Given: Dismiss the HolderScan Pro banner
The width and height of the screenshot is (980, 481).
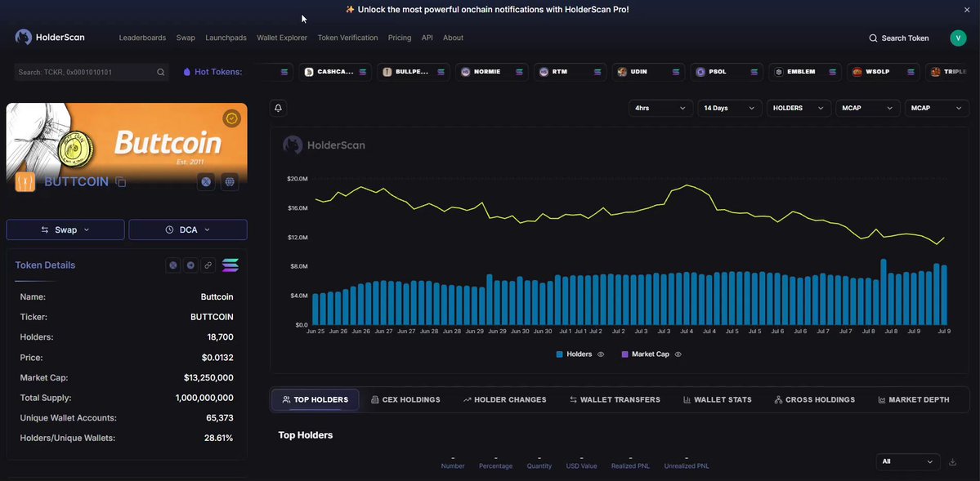Looking at the screenshot, I should (x=967, y=10).
